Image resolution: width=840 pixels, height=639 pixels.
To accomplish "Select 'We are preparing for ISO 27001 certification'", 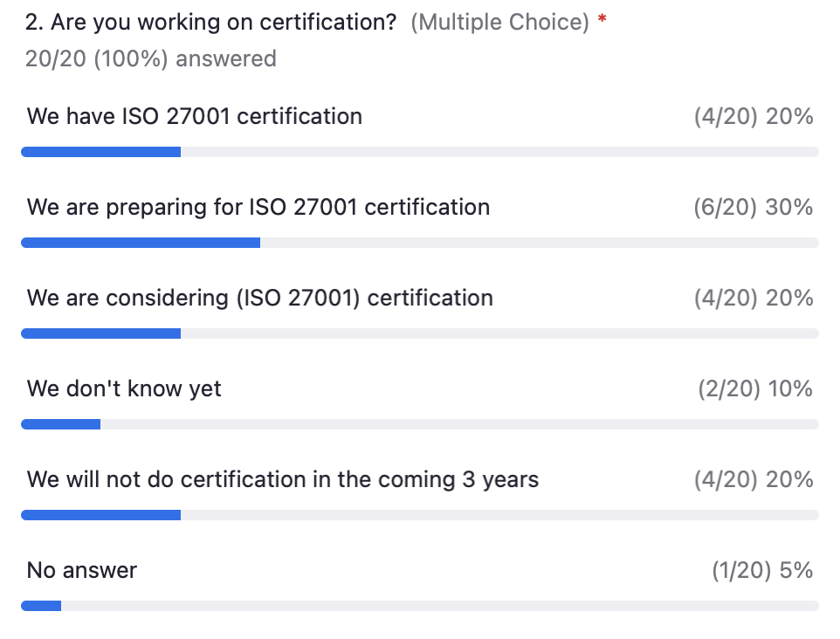I will tap(258, 207).
